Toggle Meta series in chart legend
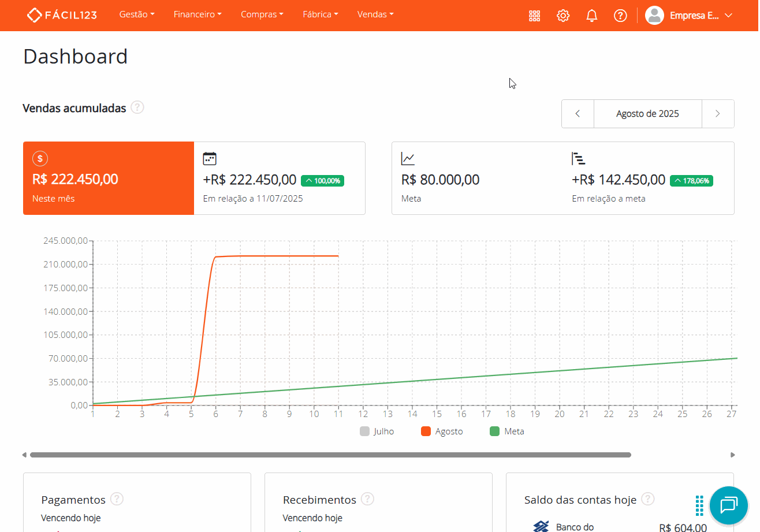The height and width of the screenshot is (532, 760). [507, 431]
